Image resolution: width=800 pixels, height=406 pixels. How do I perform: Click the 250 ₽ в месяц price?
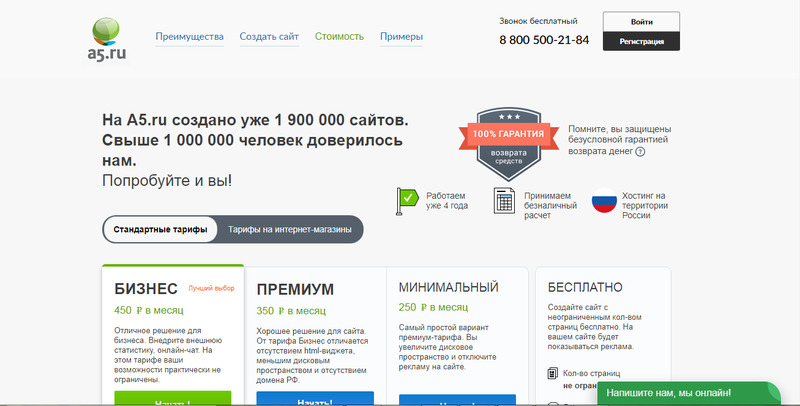(x=433, y=307)
